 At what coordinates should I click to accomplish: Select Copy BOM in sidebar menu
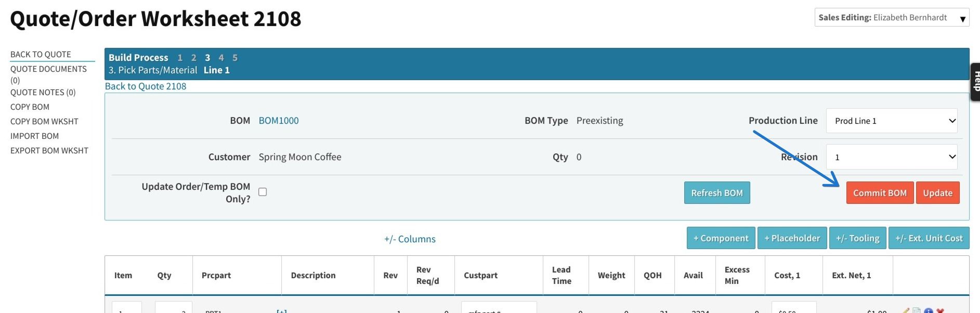(x=30, y=107)
